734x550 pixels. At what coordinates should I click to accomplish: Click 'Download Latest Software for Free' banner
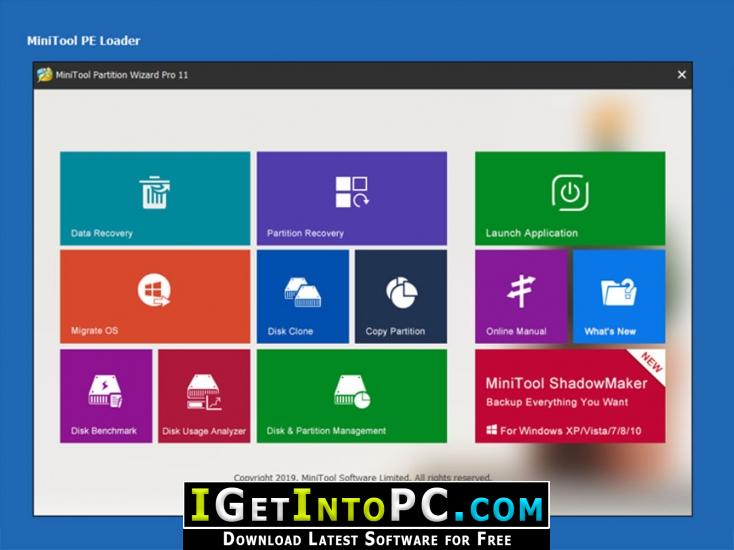click(x=366, y=538)
